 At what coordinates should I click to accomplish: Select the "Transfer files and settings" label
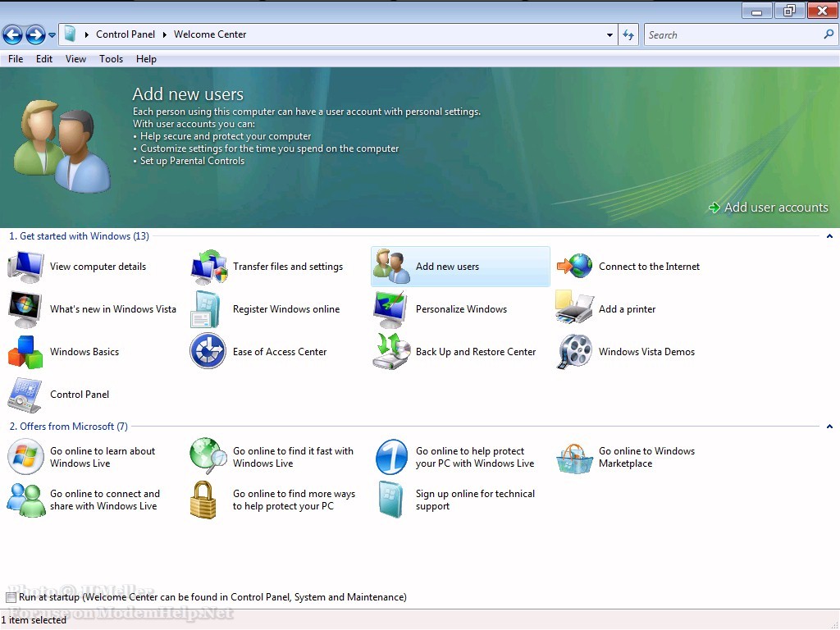click(x=288, y=267)
